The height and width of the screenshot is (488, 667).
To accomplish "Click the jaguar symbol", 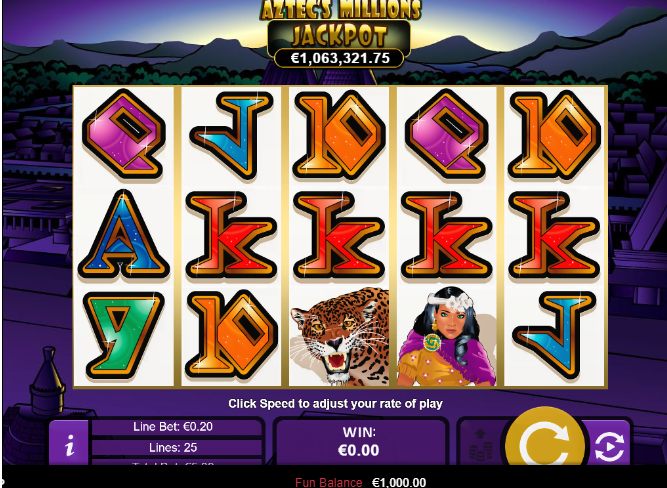I will pos(339,336).
